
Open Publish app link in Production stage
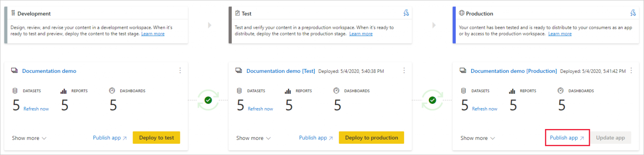(567, 137)
